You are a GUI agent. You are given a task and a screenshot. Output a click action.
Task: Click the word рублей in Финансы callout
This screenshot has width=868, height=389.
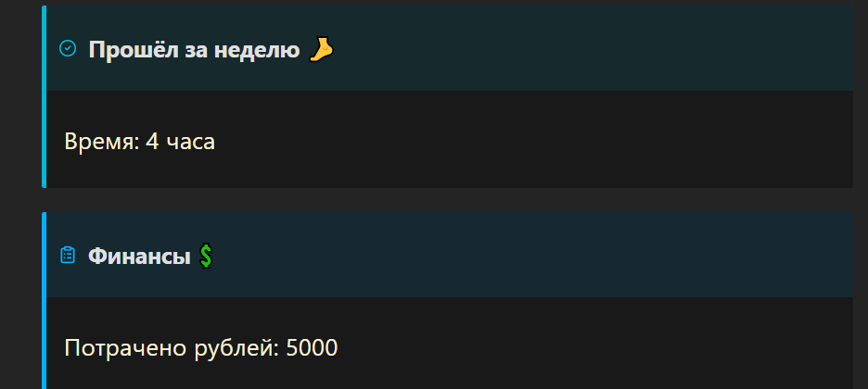[x=236, y=348]
